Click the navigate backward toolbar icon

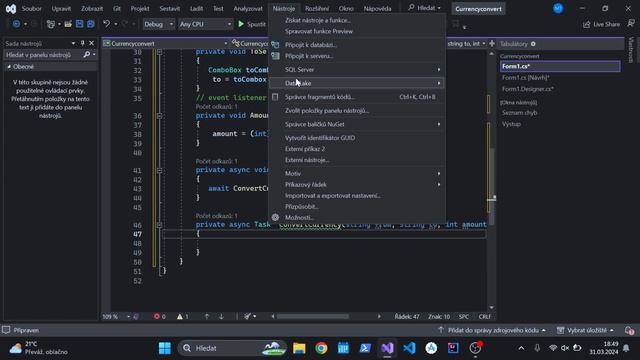click(16, 24)
